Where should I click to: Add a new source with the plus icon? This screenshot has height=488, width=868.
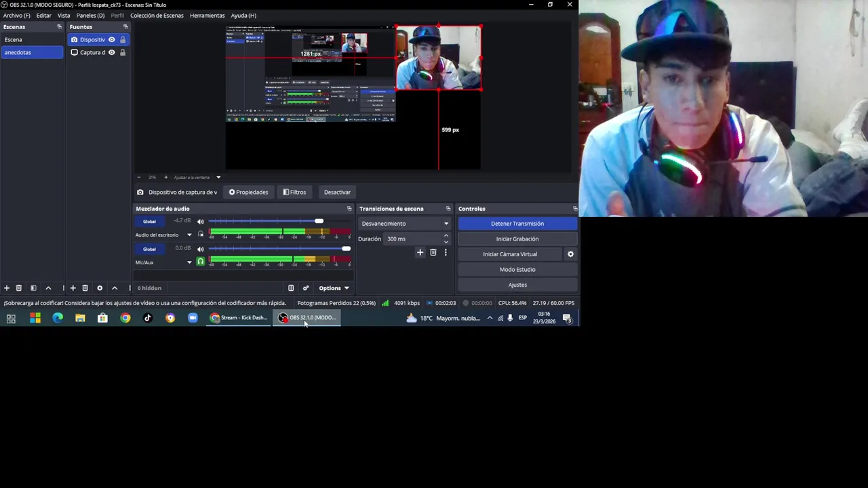pos(73,288)
